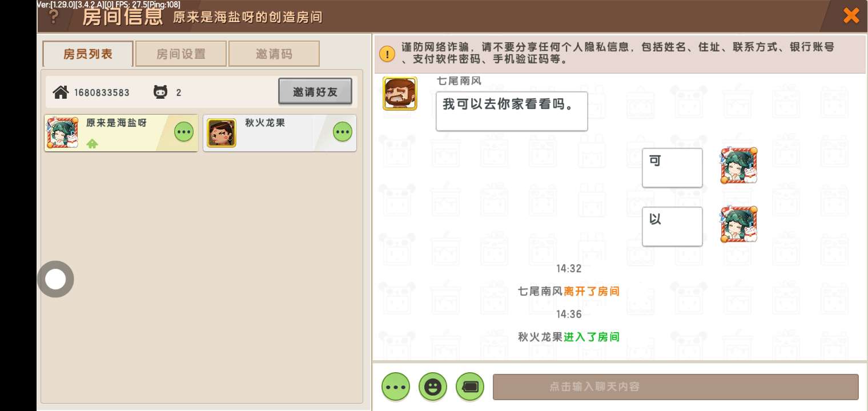Screen dimensions: 868x411
Task: Click 原来是海盐呀's avatar in member list
Action: pyautogui.click(x=62, y=133)
